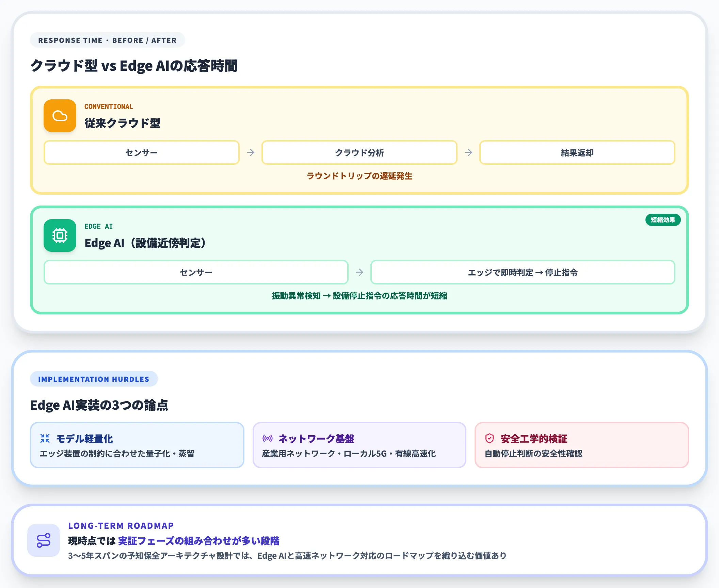
Task: Click the shield check icon beside 安全工学的検証
Action: [490, 438]
